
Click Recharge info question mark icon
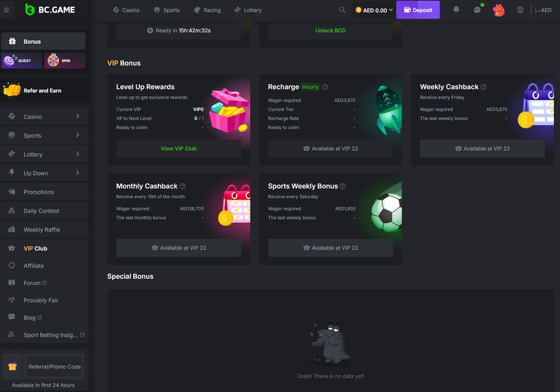tap(325, 87)
